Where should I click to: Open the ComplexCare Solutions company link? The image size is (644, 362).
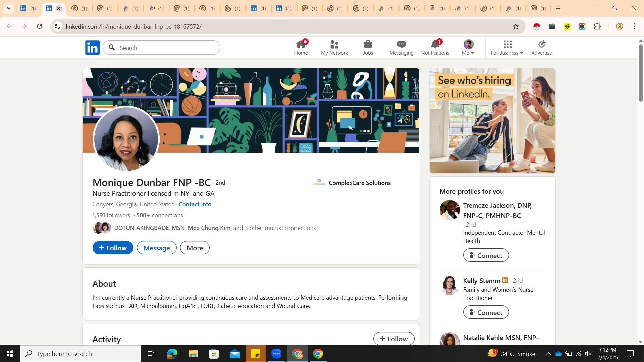tap(352, 183)
